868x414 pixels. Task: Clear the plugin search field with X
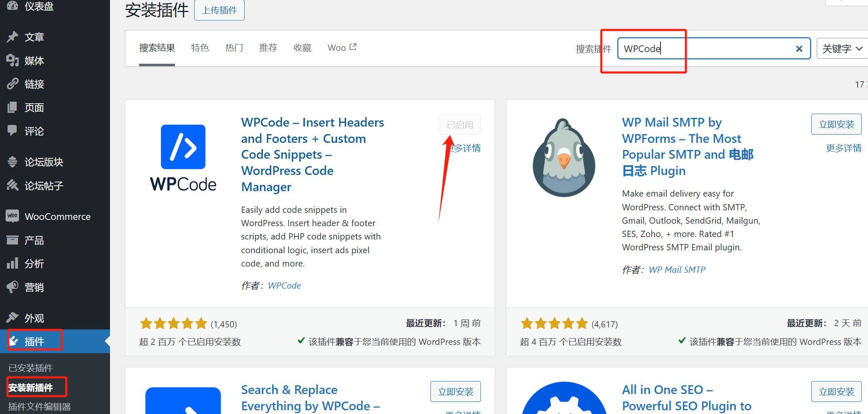click(x=799, y=49)
